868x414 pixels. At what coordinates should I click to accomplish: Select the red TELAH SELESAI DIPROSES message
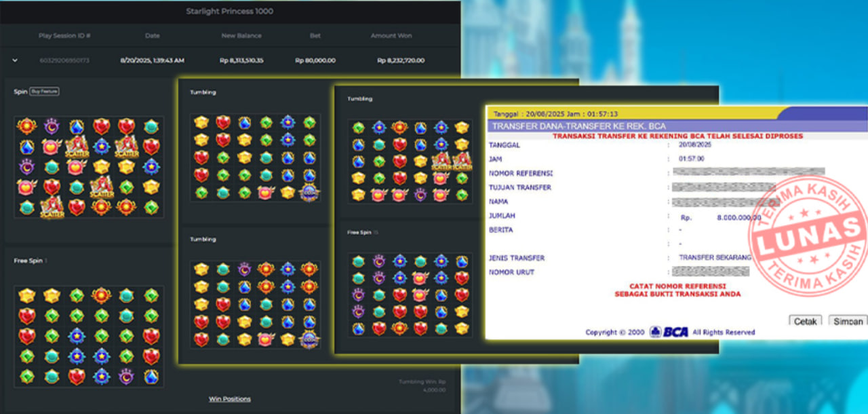[x=677, y=136]
